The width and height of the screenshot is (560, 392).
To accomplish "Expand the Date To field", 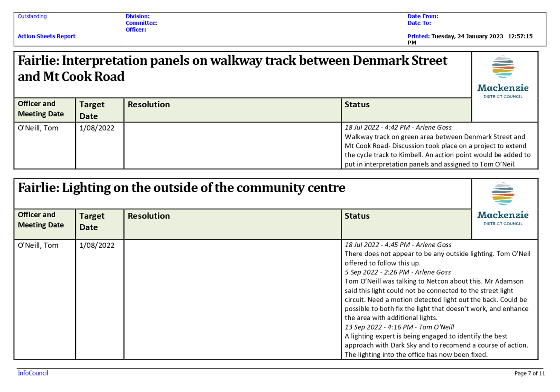I will (419, 23).
